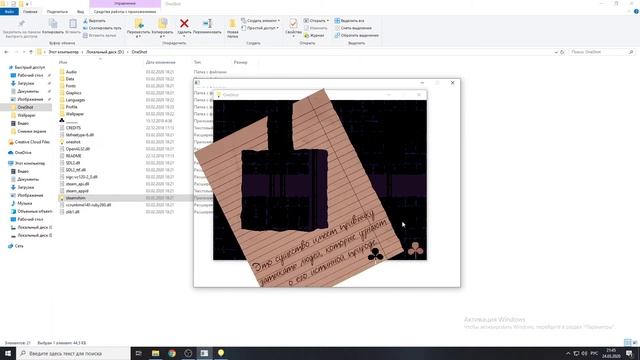Select Wallpaper in Quick access sidebar
Image resolution: width=640 pixels, height=360 pixels.
click(27, 116)
